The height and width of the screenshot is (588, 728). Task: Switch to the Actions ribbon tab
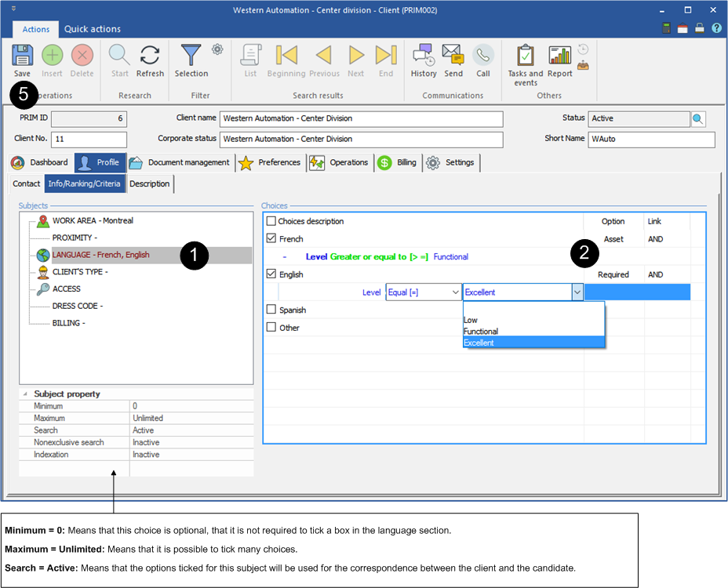pyautogui.click(x=36, y=29)
